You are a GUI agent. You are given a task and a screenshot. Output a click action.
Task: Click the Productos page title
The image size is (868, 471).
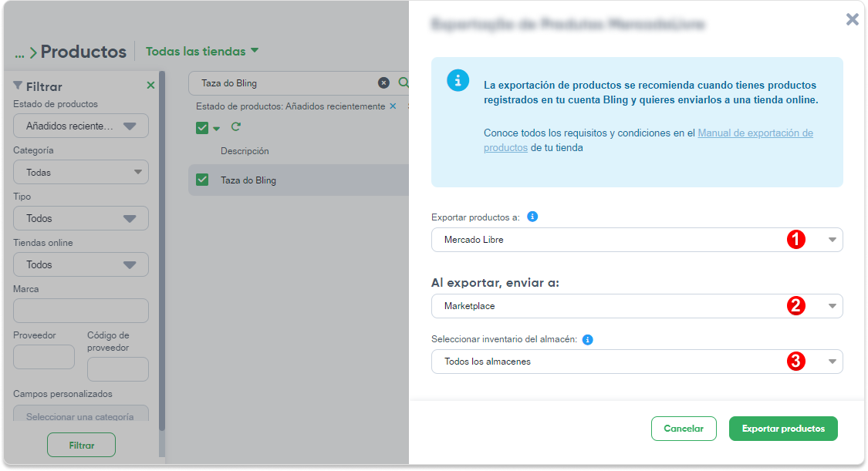pyautogui.click(x=83, y=52)
